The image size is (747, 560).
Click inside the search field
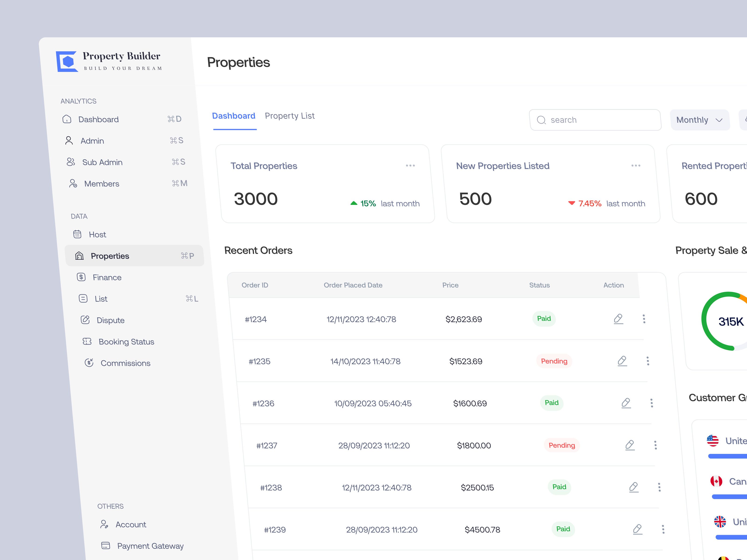click(595, 120)
